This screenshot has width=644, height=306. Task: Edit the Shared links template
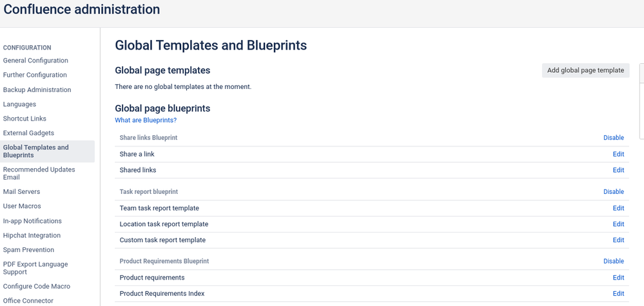click(618, 170)
